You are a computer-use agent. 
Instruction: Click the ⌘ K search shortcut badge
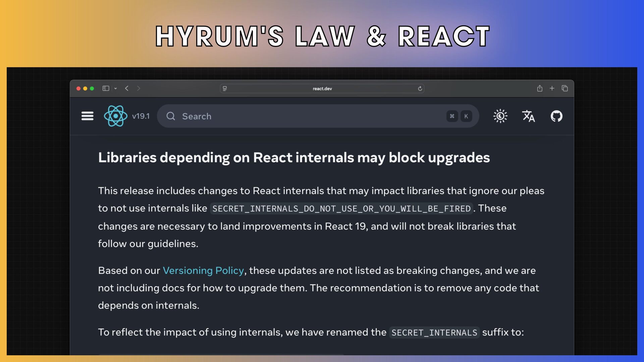click(x=459, y=116)
